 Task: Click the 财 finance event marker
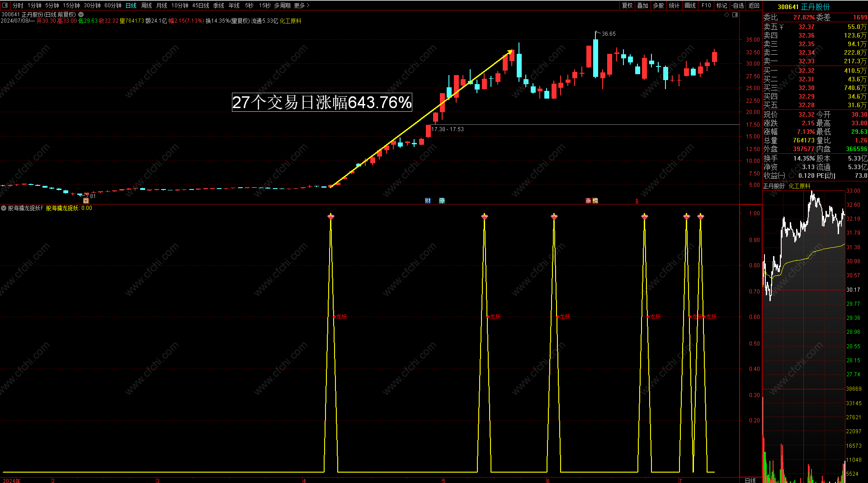pos(428,201)
